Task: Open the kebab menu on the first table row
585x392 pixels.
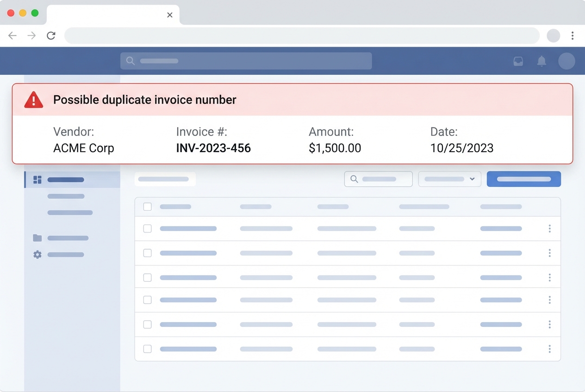Action: click(x=549, y=228)
